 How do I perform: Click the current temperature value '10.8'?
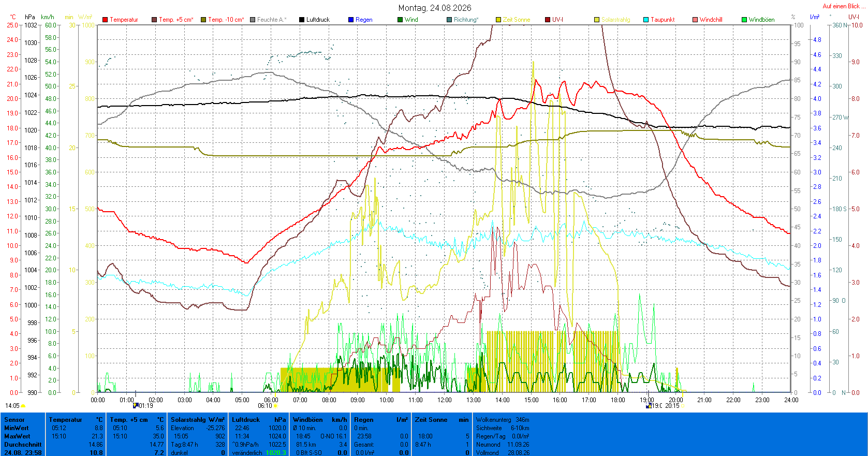tap(96, 453)
